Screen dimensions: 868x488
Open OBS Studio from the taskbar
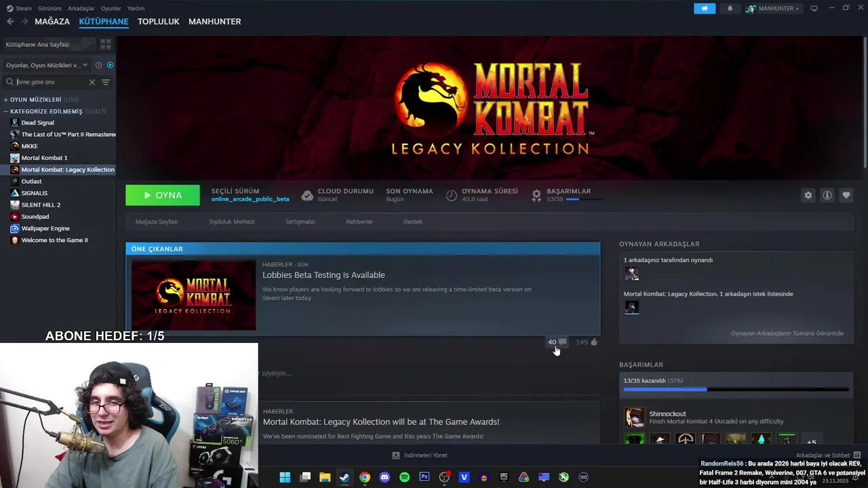click(x=444, y=477)
